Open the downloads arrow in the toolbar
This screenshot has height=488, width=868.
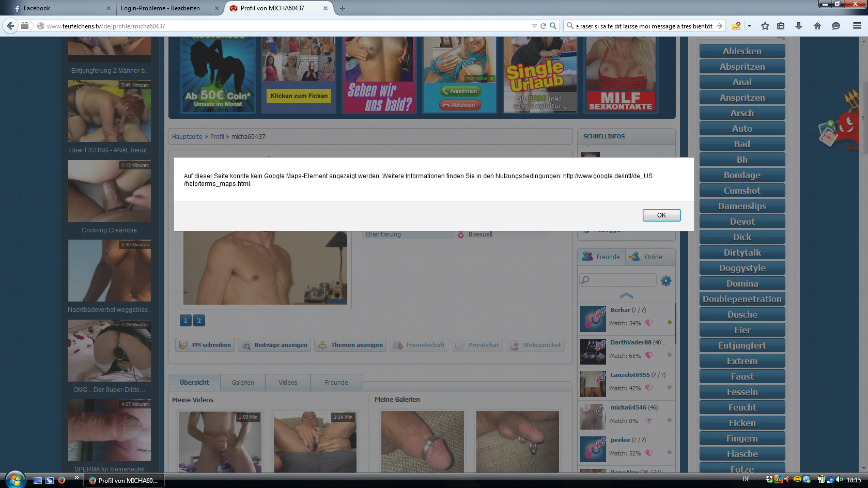point(799,26)
